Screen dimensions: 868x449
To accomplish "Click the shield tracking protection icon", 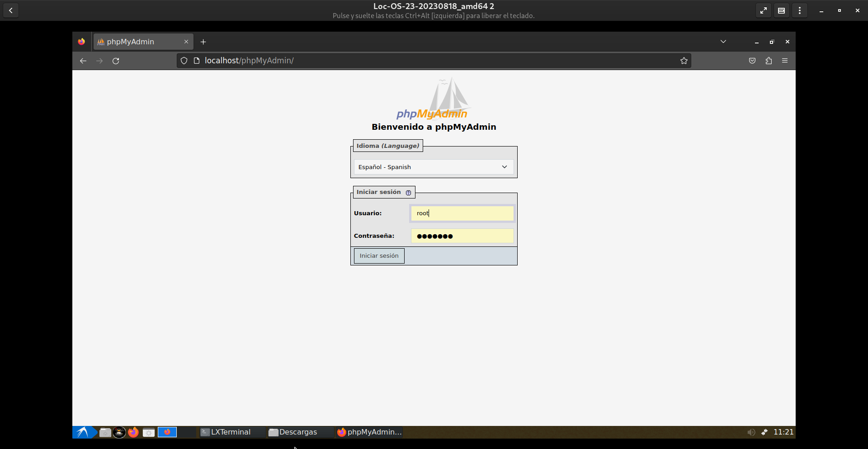I will [x=184, y=61].
